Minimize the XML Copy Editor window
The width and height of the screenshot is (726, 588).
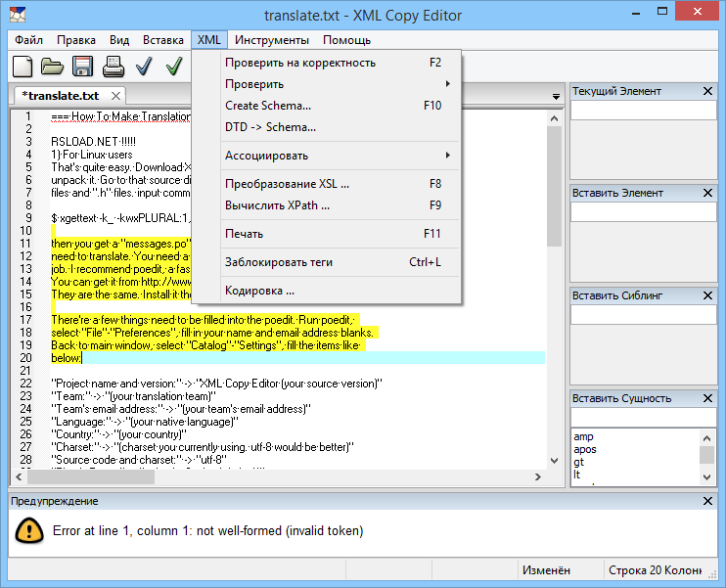pos(636,13)
